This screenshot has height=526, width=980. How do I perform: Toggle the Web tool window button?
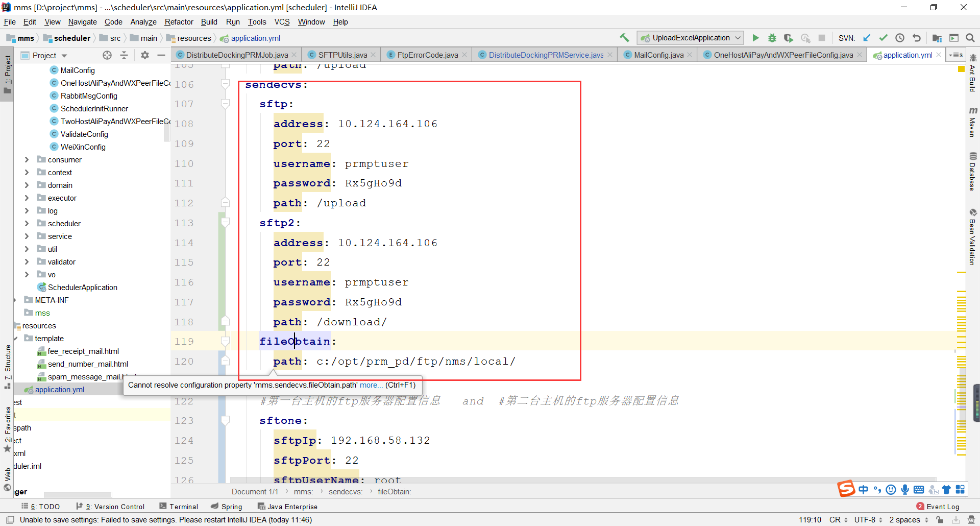point(7,479)
